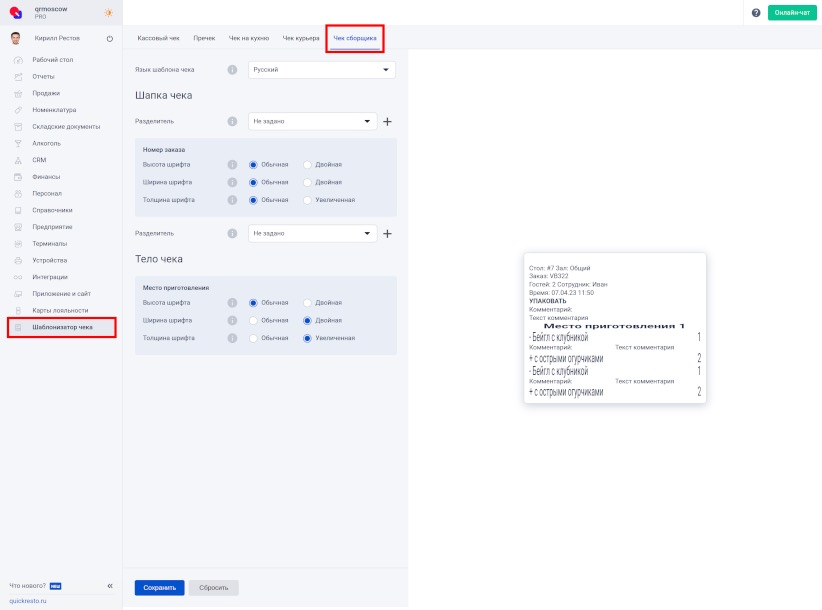822x610 pixels.
Task: Click the Терминалы sidebar icon
Action: tap(18, 244)
